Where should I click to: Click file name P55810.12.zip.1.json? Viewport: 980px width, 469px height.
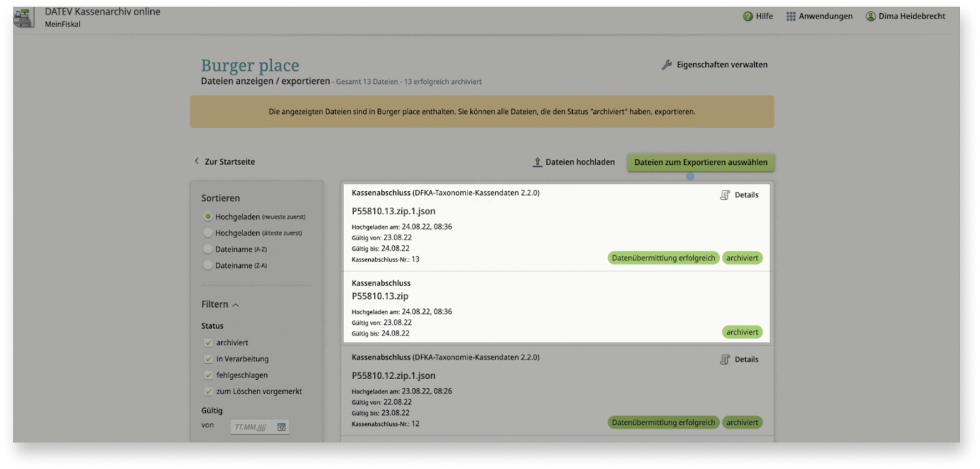coord(393,376)
